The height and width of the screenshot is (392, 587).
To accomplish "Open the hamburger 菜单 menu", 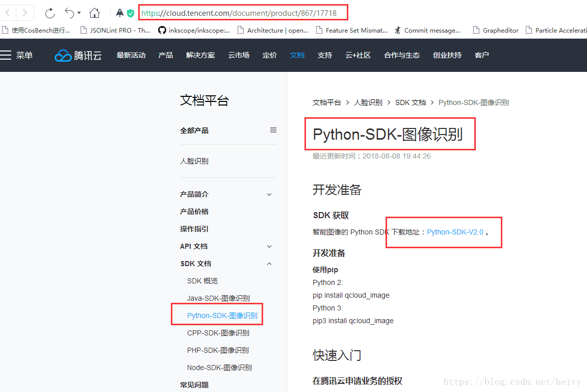I will (x=16, y=56).
